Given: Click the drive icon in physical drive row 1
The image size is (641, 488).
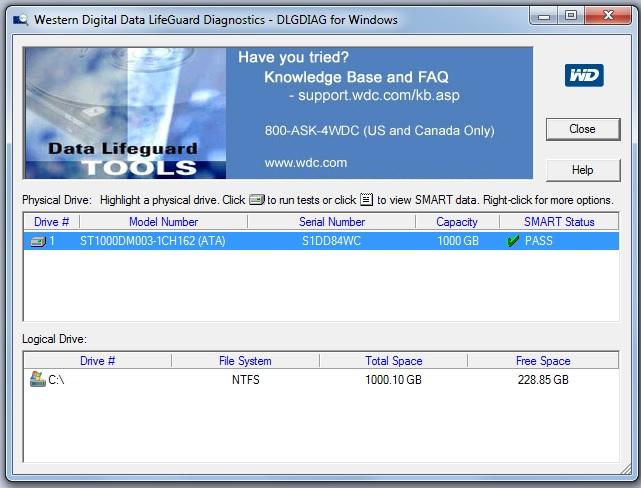Looking at the screenshot, I should click(x=38, y=242).
